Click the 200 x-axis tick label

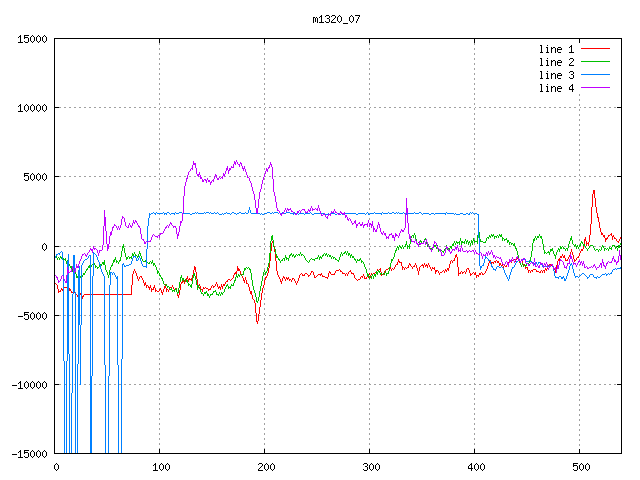click(265, 467)
